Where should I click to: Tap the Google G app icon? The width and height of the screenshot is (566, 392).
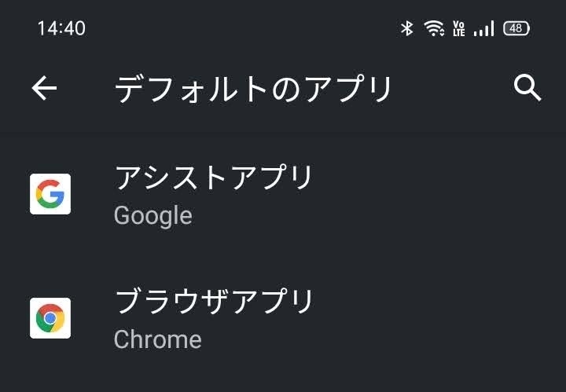pos(50,194)
